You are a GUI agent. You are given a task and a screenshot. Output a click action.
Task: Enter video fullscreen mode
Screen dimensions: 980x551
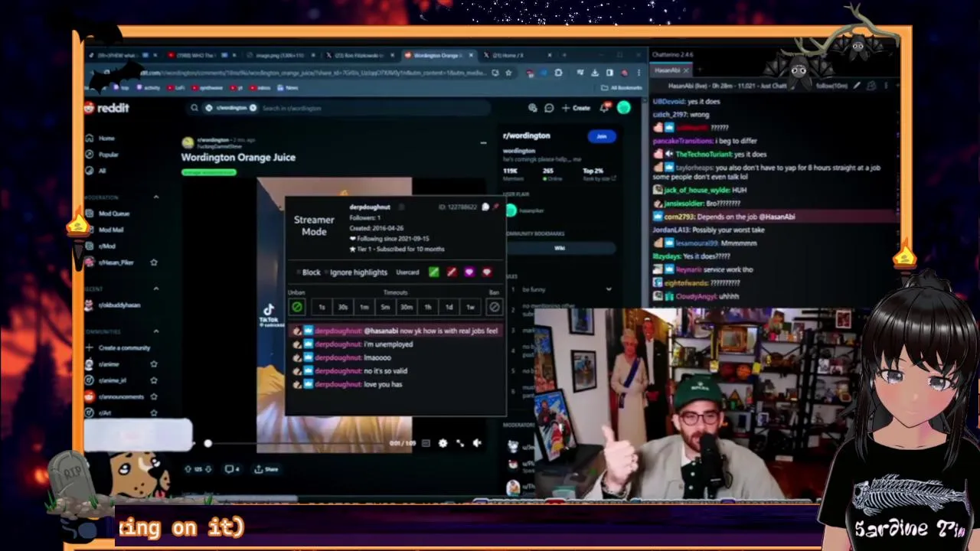(460, 443)
